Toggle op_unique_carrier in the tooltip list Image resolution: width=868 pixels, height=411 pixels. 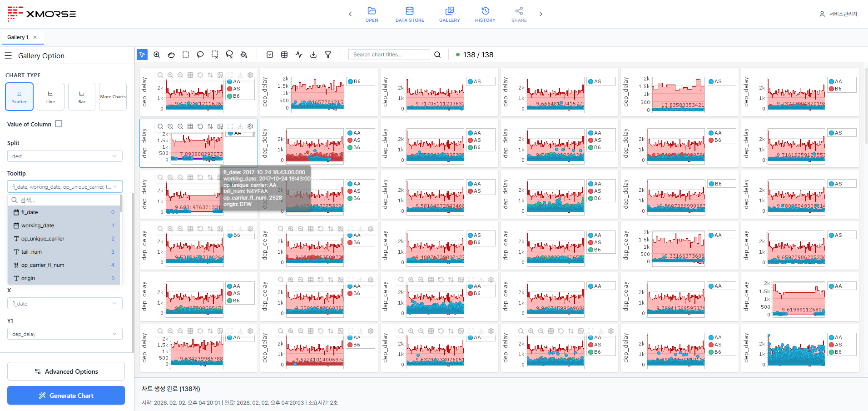pyautogui.click(x=64, y=239)
